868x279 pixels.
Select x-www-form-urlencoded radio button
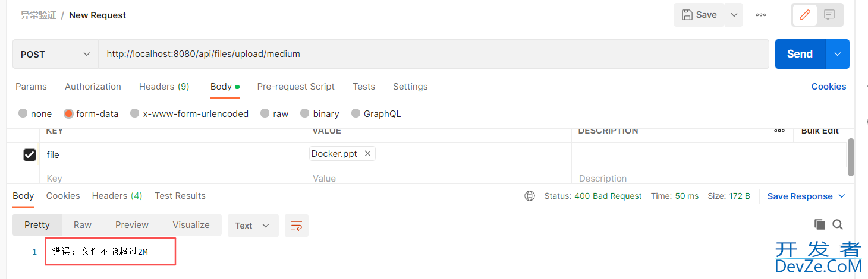click(135, 113)
